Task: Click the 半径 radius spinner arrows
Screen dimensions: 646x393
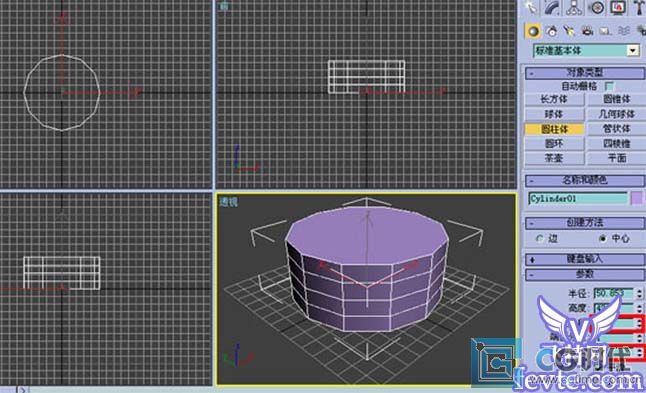Action: (639, 293)
